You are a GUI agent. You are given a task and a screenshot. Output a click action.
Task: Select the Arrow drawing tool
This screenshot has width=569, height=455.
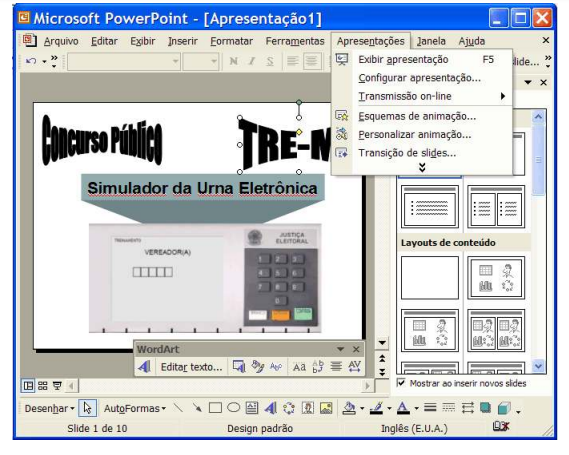tap(197, 408)
